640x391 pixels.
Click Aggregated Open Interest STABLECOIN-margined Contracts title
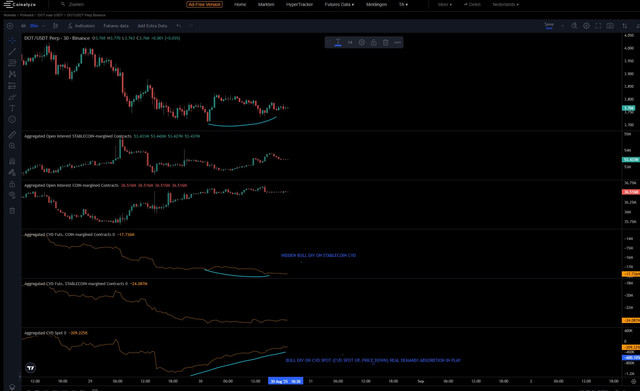click(78, 136)
